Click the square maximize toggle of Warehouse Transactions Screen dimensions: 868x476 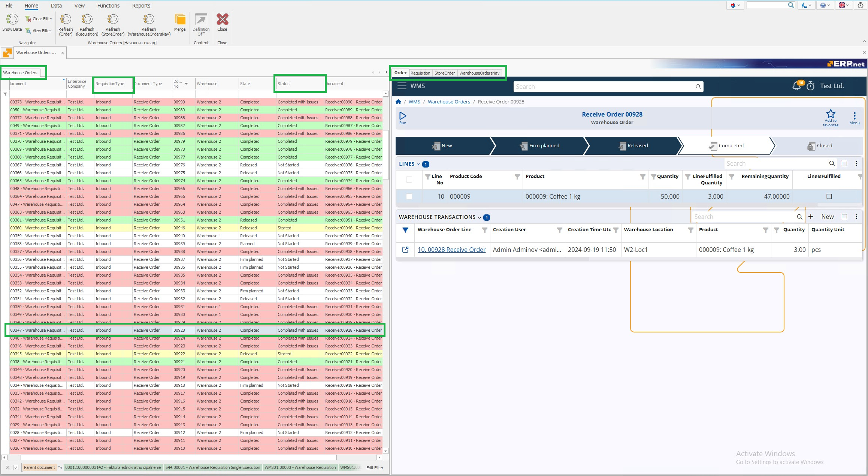[x=844, y=217]
